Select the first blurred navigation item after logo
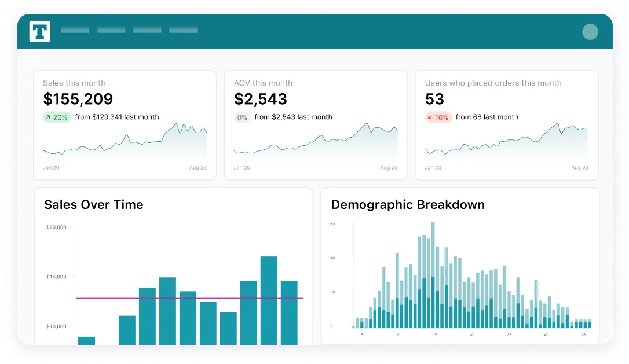 coord(75,30)
